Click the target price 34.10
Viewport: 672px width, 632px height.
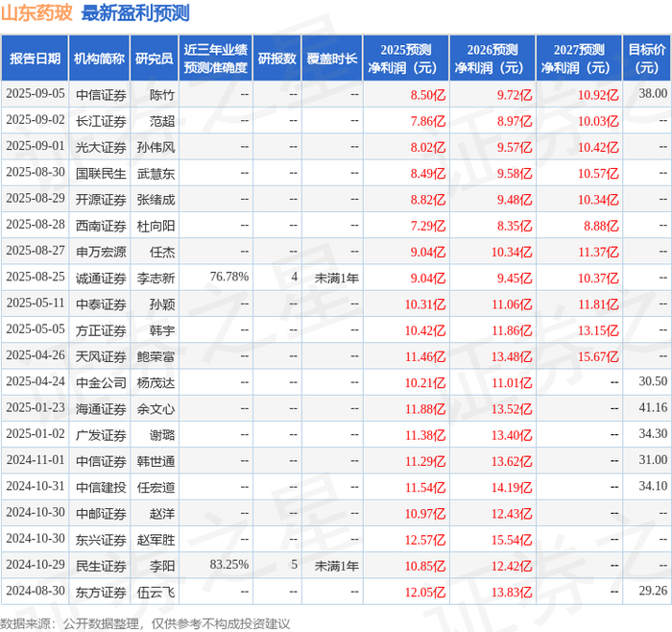point(653,486)
